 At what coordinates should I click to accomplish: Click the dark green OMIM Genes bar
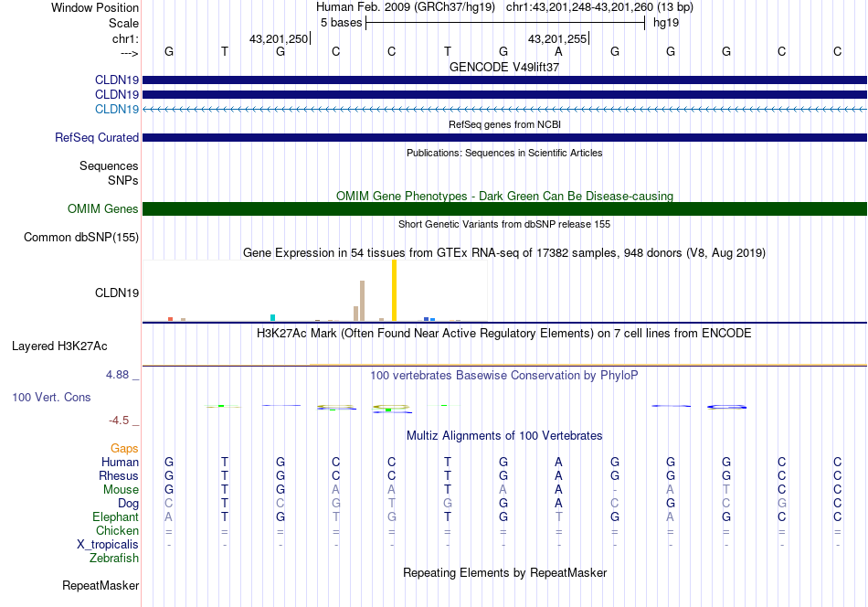(504, 208)
